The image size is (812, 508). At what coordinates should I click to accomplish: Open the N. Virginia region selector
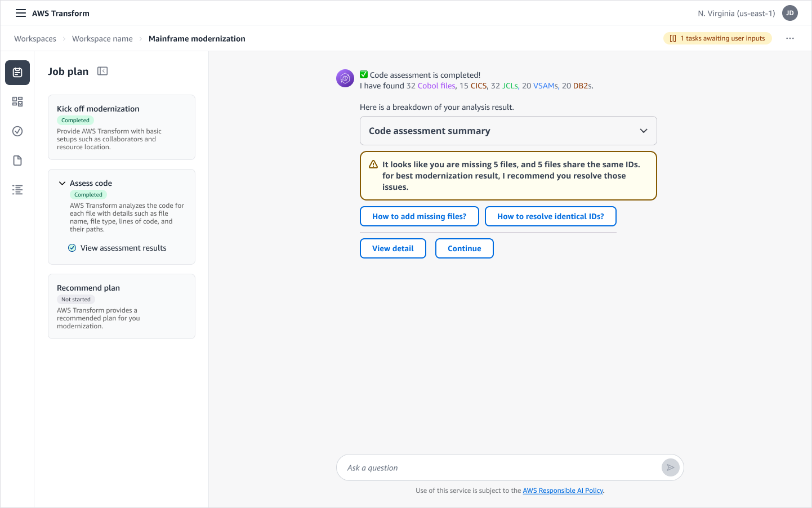pos(736,14)
